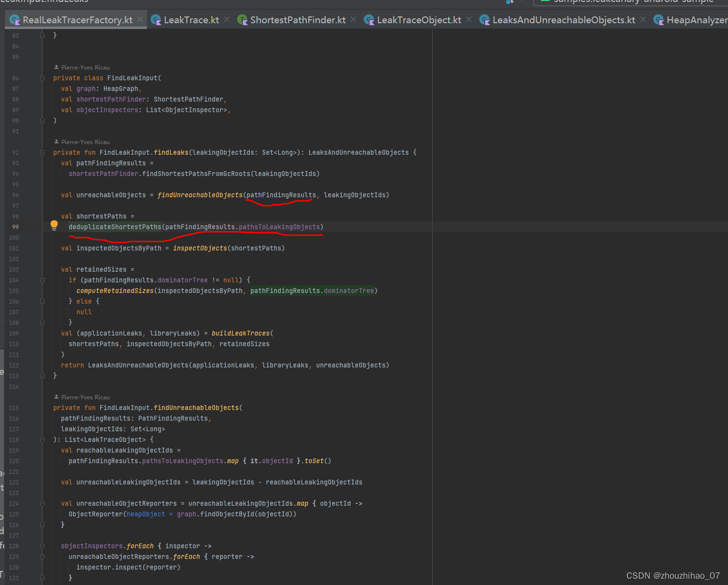Fold the map lambda at line 124

click(x=42, y=503)
